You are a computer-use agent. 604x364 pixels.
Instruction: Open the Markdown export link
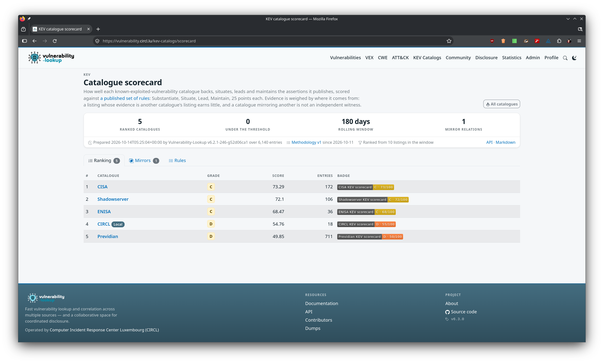(505, 142)
